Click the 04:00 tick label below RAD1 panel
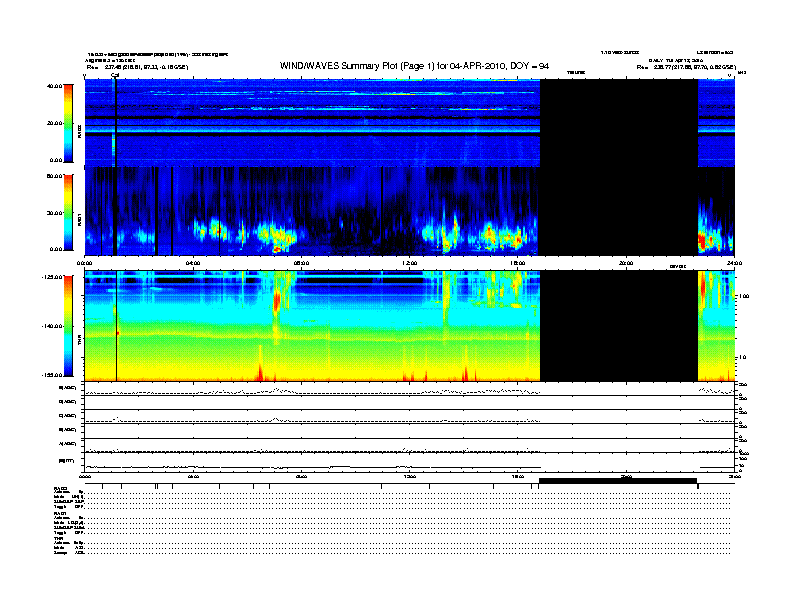The height and width of the screenshot is (612, 792). (x=193, y=263)
